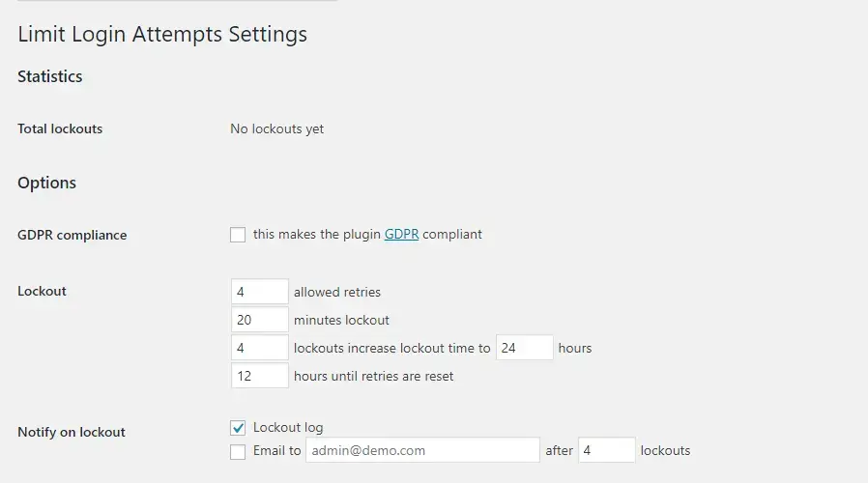Enable the GDPR compliance checkbox
868x483 pixels.
point(238,235)
